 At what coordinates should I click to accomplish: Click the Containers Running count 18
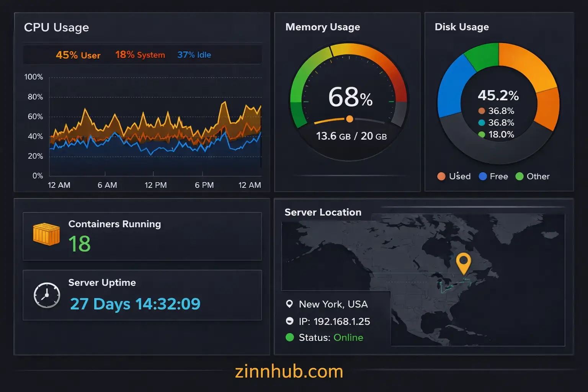[x=80, y=244]
